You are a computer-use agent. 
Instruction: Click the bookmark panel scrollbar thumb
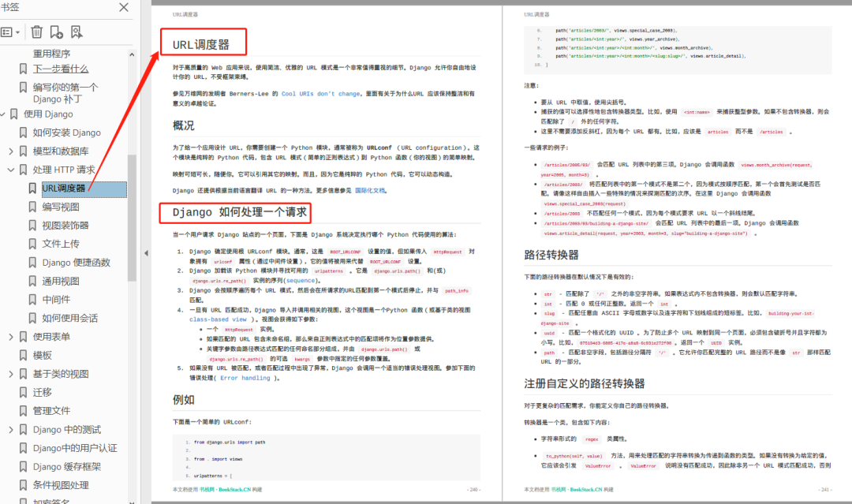(132, 218)
